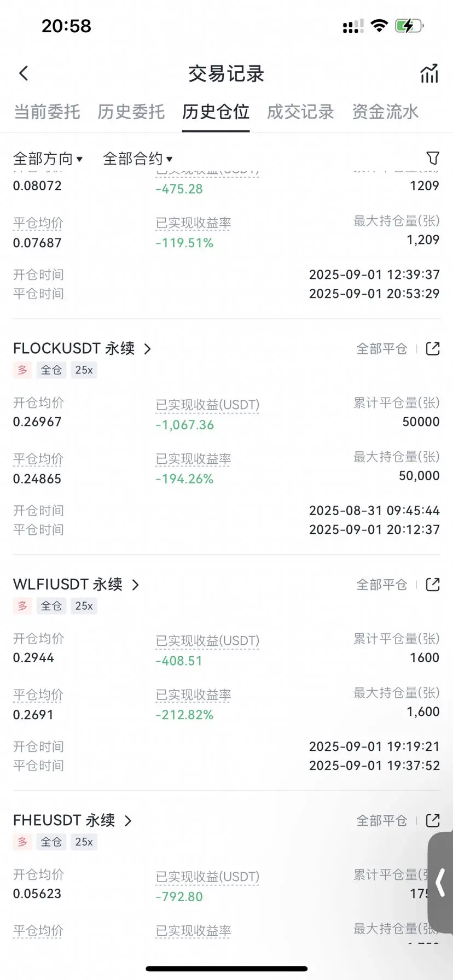Viewport: 453px width, 980px height.
Task: Open the 全部方向 direction dropdown
Action: coord(48,159)
